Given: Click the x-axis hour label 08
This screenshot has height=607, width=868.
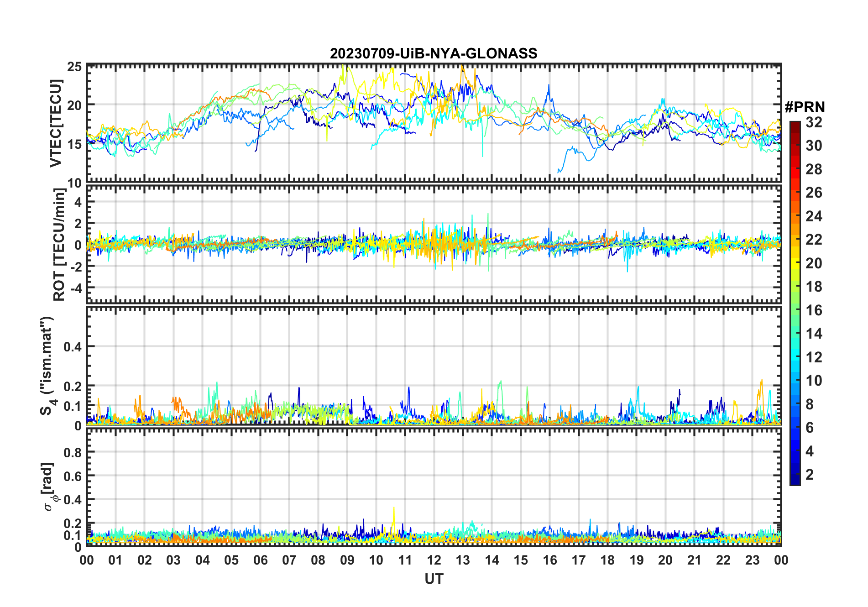Looking at the screenshot, I should coord(318,560).
